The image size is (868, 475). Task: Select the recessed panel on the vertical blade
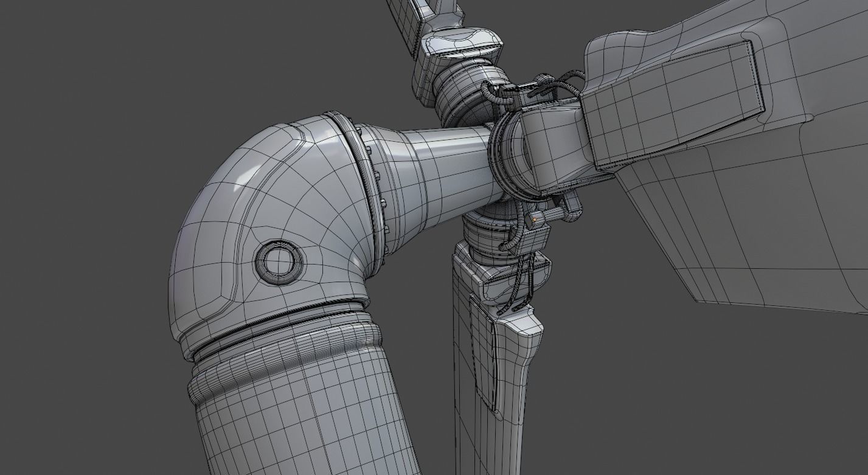click(x=484, y=353)
